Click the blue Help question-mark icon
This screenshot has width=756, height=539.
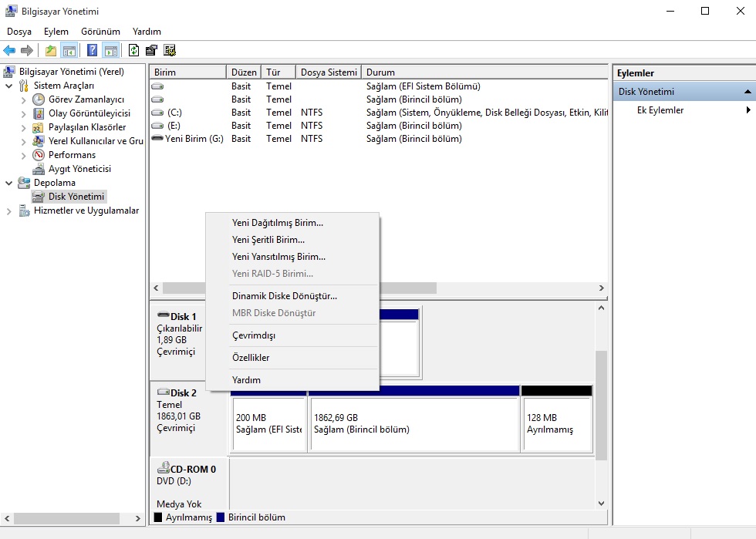[x=92, y=50]
